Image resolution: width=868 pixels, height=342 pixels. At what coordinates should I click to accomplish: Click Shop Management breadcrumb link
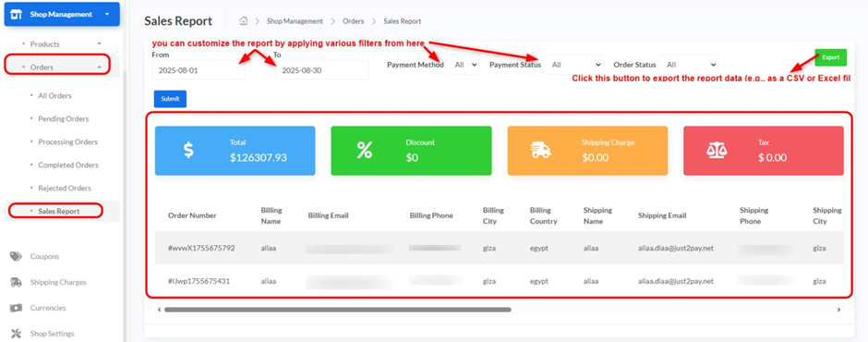click(295, 21)
